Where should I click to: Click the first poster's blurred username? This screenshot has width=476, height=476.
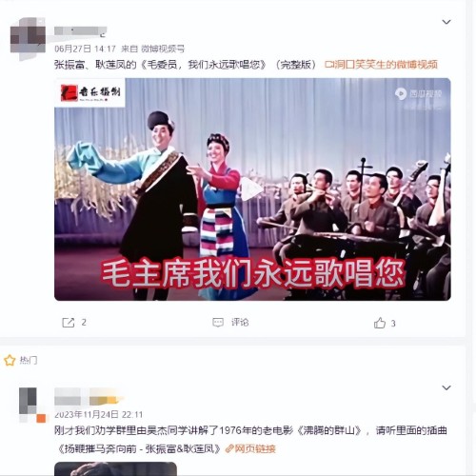point(80,31)
